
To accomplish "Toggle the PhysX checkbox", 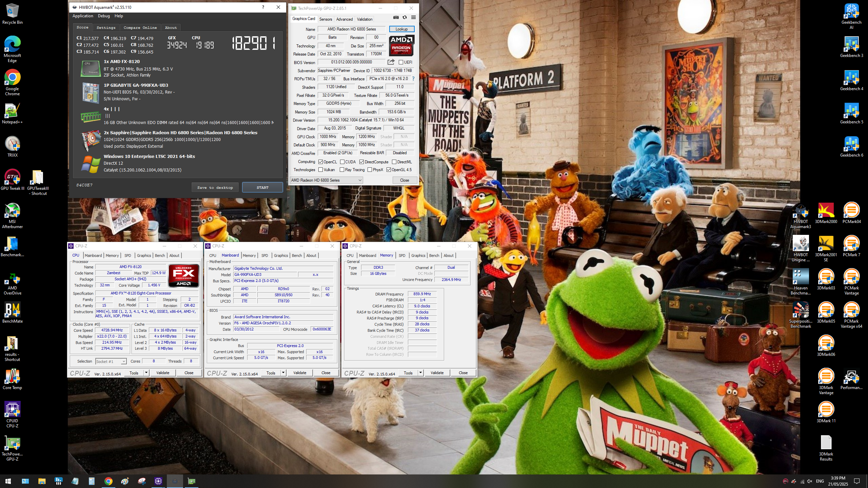I will [370, 170].
